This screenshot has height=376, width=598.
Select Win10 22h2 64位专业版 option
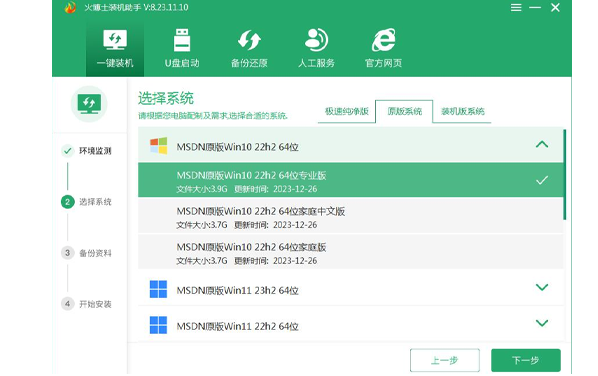350,180
